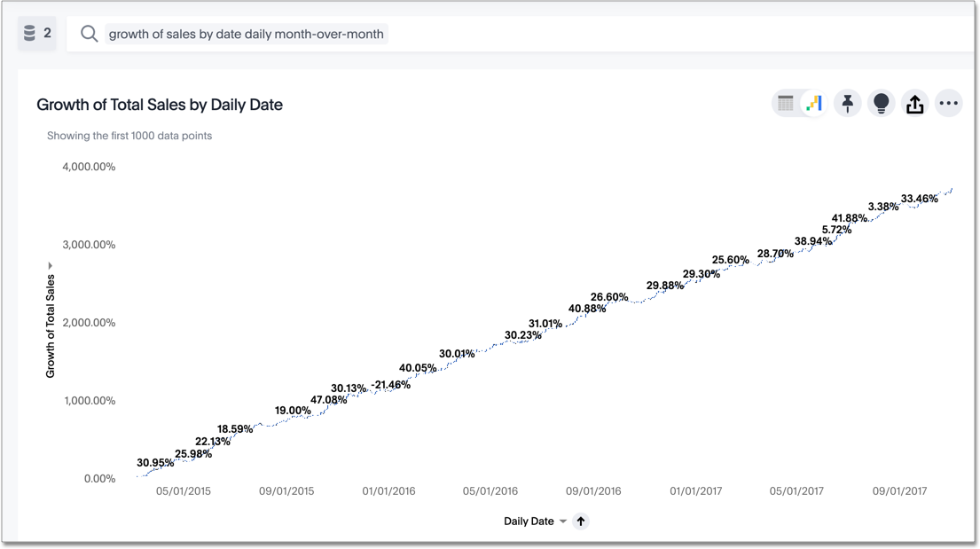Pin the visualization to a pinboard
The width and height of the screenshot is (980, 549).
847,103
